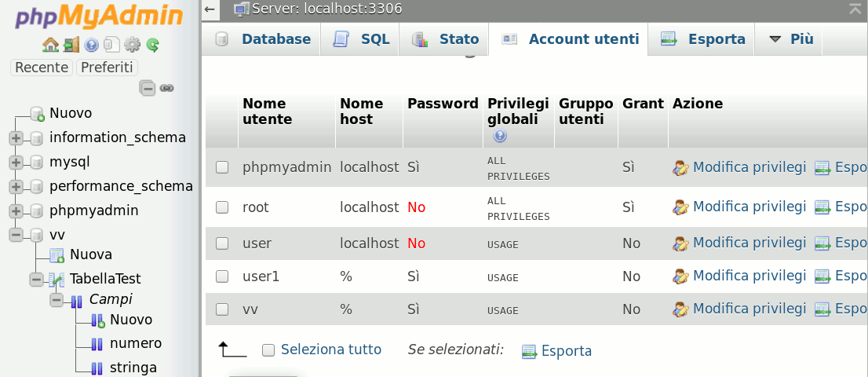Click the phpMyAdmin logo
Viewport: 868px width, 377px height.
[99, 17]
